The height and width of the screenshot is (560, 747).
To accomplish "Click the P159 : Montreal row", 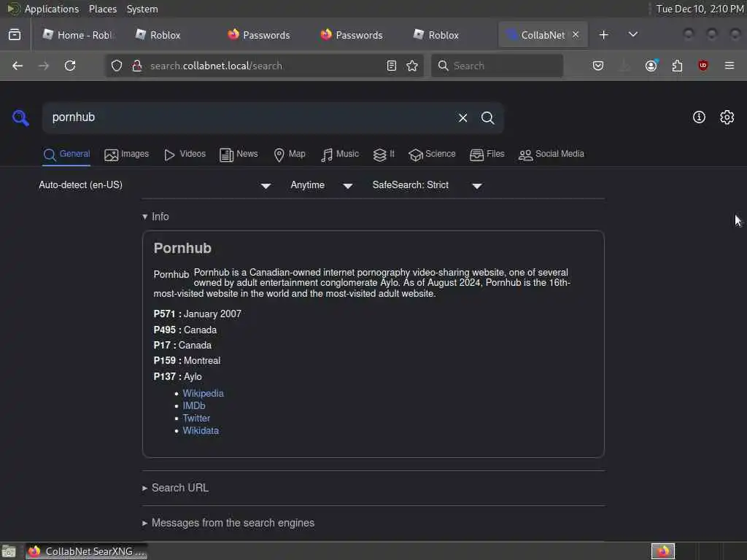I will [187, 360].
